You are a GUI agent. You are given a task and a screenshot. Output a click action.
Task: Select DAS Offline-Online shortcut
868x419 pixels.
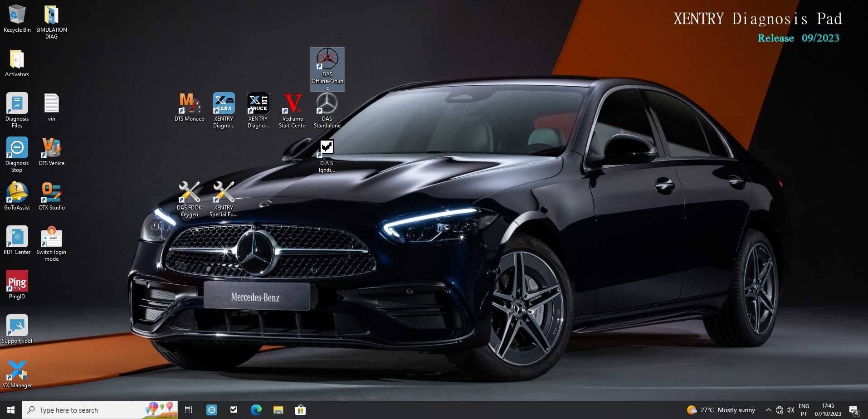327,69
